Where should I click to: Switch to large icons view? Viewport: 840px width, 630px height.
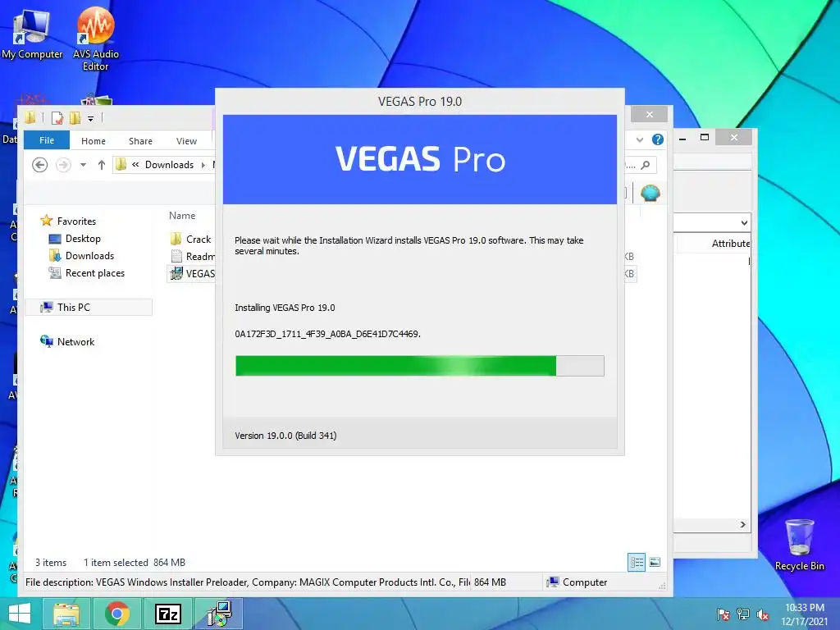655,562
